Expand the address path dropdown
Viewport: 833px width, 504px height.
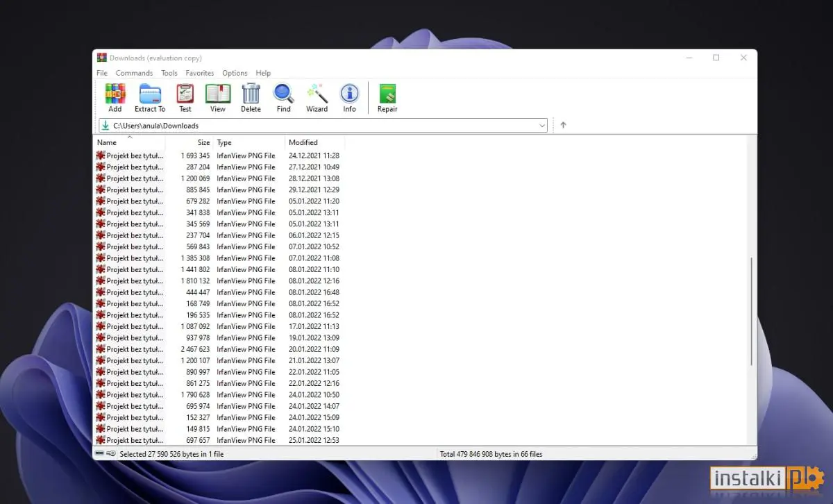pos(542,126)
